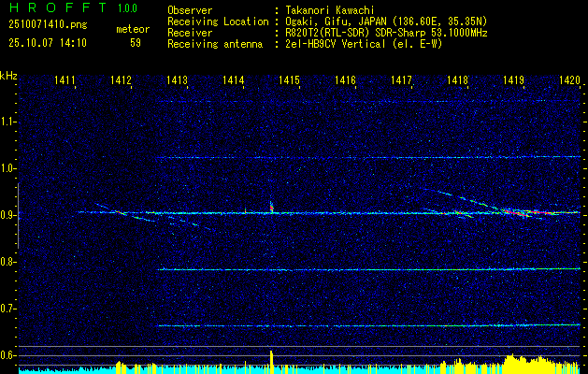Image resolution: width=588 pixels, height=374 pixels.
Task: Click the 1416 time axis marker
Action: [345, 79]
